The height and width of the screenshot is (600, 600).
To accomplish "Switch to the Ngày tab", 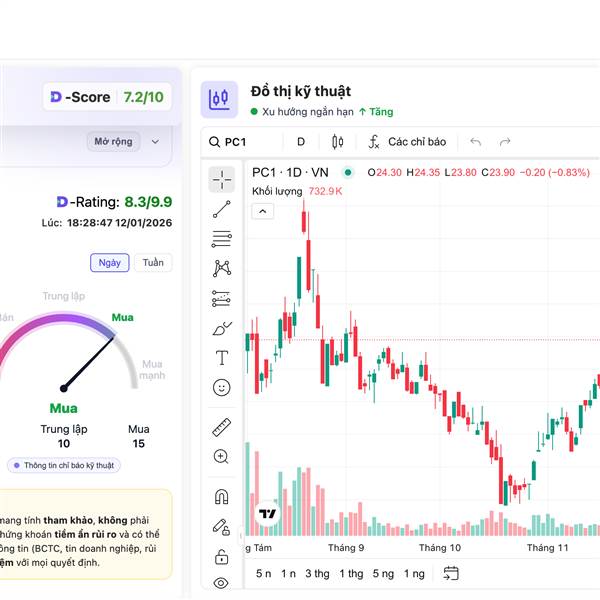I will 109,263.
